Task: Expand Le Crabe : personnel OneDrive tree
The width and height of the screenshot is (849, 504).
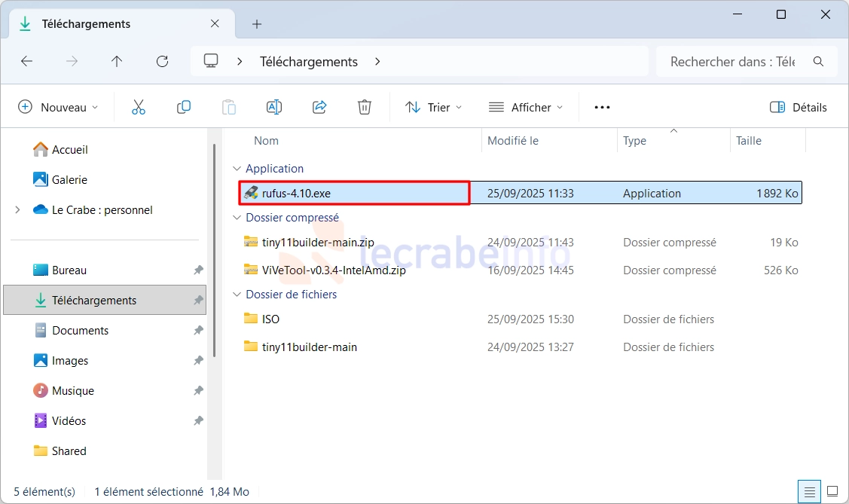Action: [17, 210]
